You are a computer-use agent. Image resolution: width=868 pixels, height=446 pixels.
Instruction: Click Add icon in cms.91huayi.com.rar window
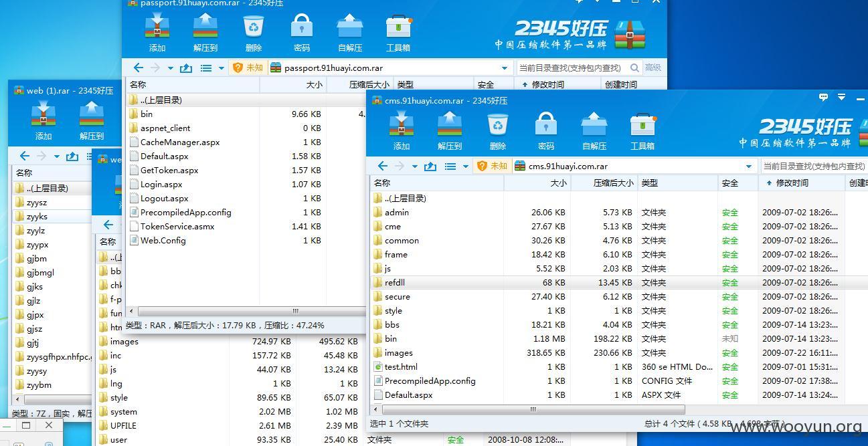pos(402,126)
